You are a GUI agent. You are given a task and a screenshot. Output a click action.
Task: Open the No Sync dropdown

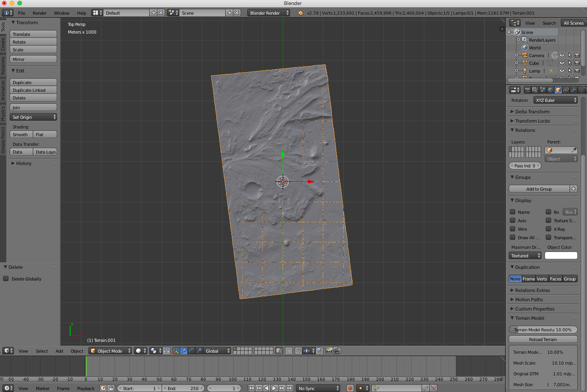point(318,388)
